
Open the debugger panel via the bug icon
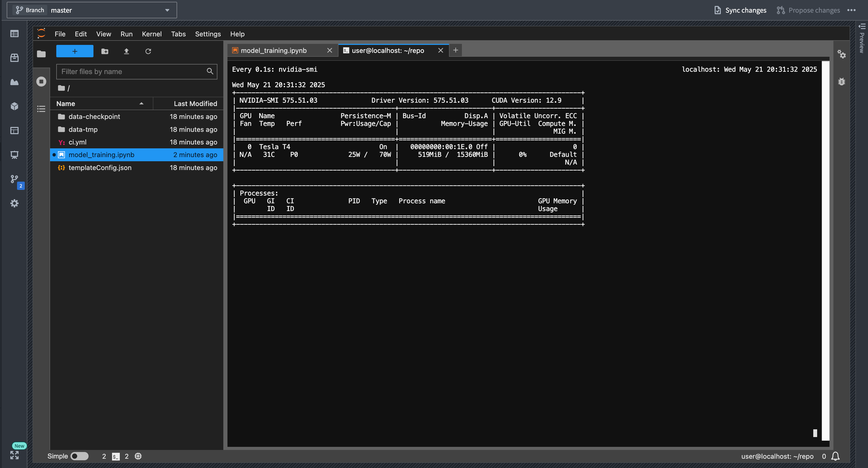842,82
